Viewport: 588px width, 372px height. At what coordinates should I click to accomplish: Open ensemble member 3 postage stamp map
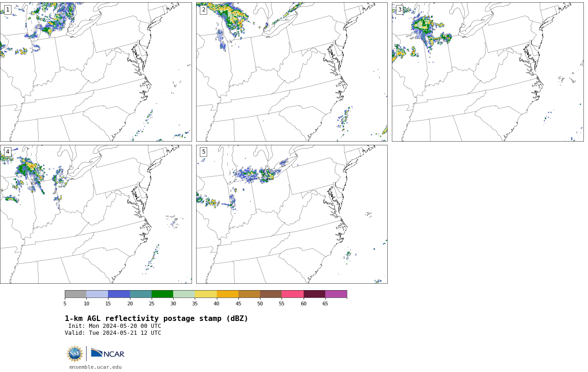pyautogui.click(x=487, y=72)
